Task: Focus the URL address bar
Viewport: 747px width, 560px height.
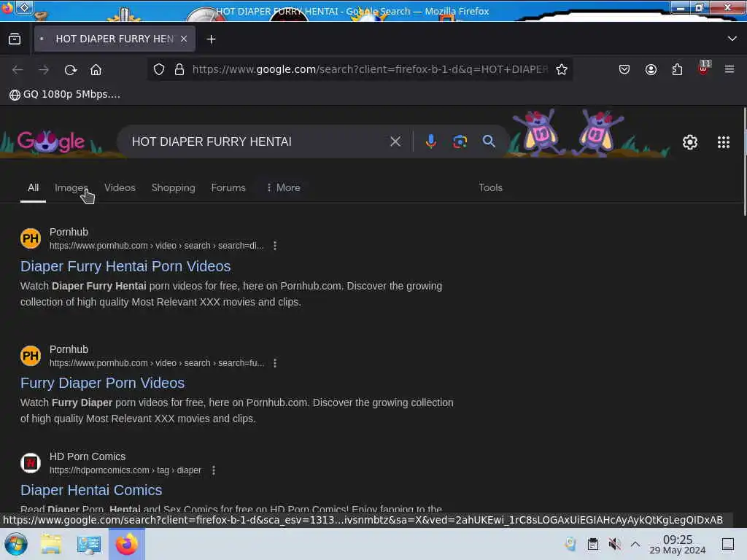Action: pos(370,69)
